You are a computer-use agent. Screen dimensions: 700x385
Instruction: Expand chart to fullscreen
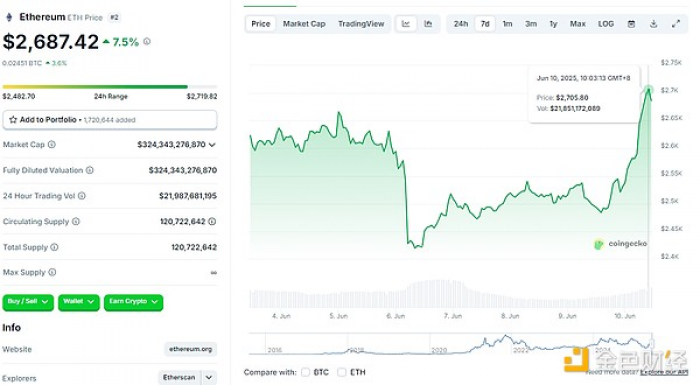point(676,24)
